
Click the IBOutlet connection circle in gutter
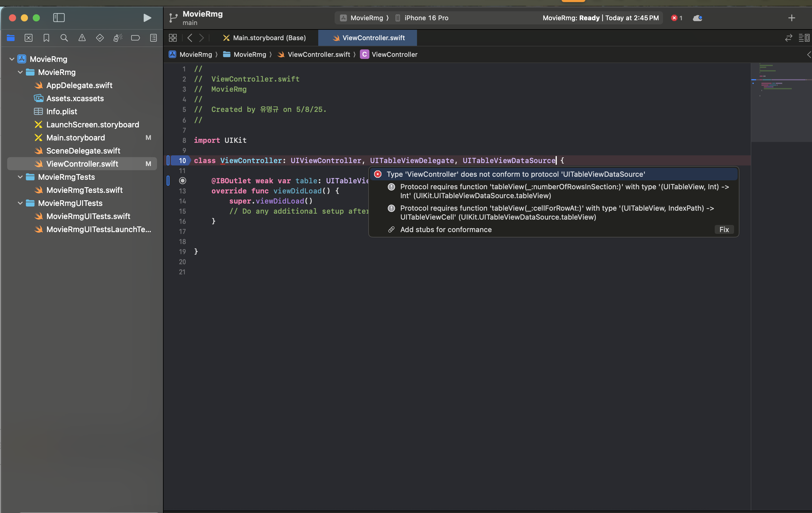[182, 181]
